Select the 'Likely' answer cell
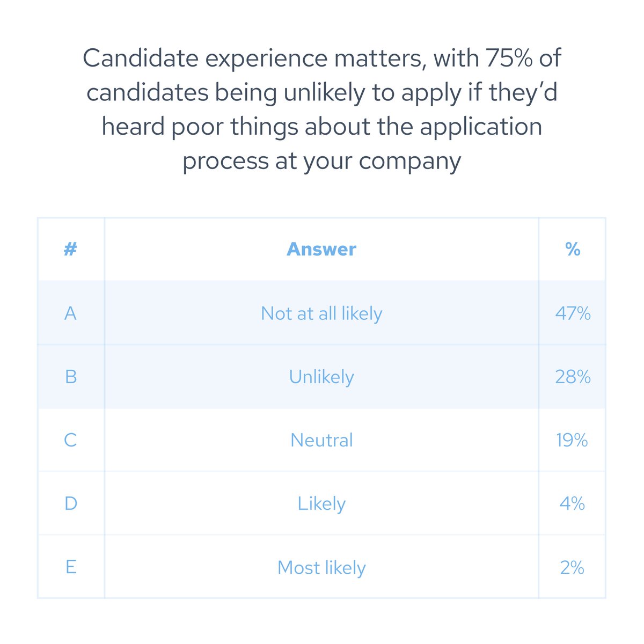This screenshot has width=644, height=644. (x=321, y=503)
